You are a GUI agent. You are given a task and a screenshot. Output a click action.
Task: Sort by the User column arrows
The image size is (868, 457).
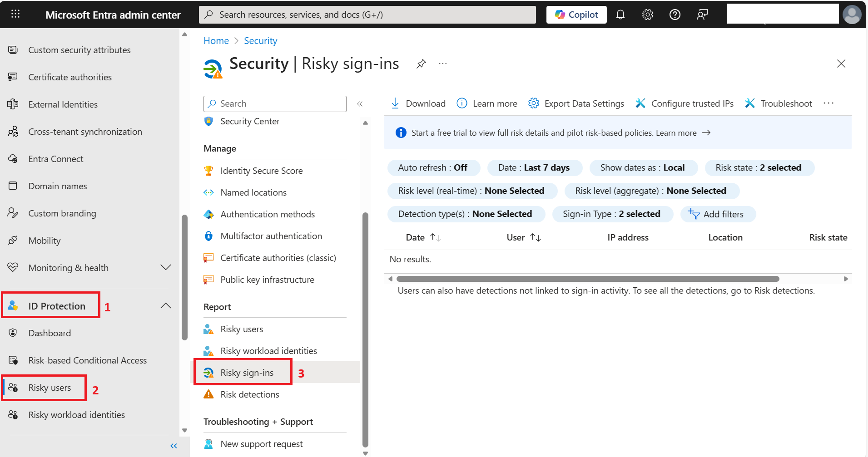pyautogui.click(x=536, y=237)
